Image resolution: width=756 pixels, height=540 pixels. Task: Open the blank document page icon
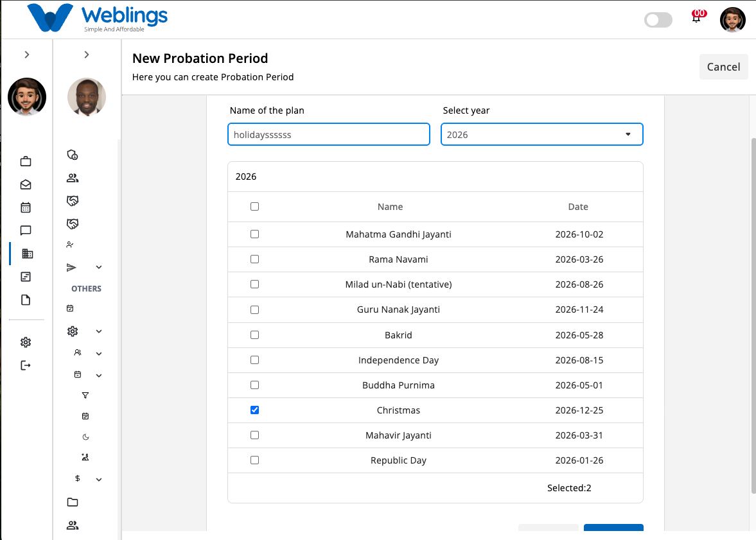26,300
